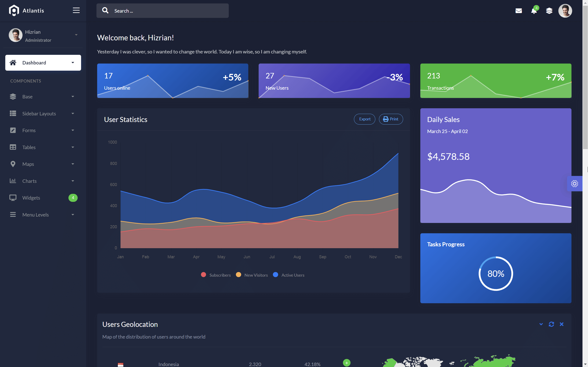Export the User Statistics data
The image size is (588, 367).
(x=365, y=119)
